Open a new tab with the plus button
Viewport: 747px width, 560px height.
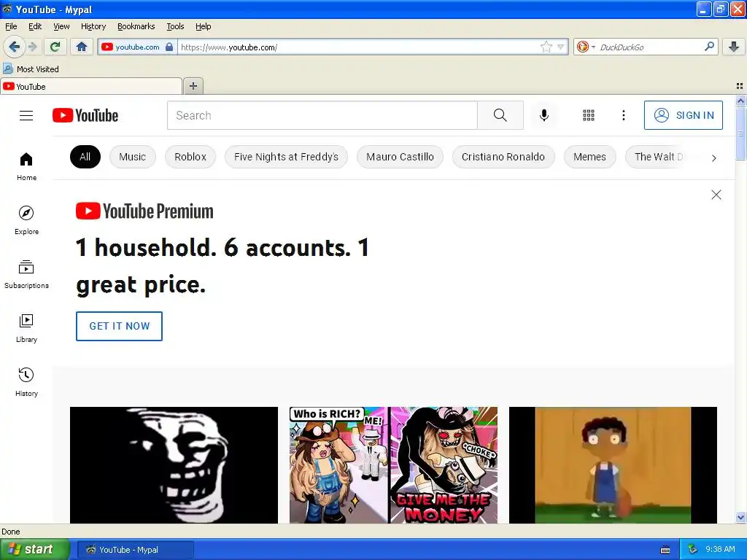coord(193,86)
